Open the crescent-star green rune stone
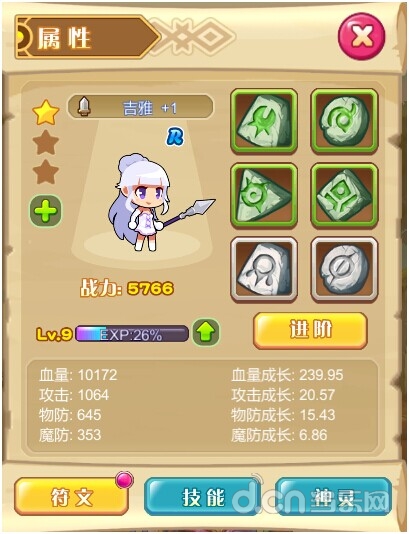Screen dimensions: 409x534 click(x=264, y=122)
